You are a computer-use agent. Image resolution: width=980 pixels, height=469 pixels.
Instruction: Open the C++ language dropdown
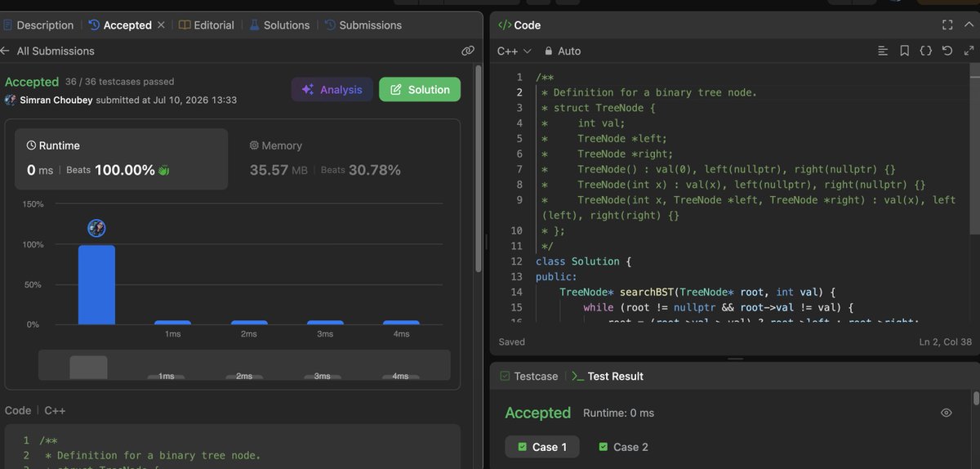tap(514, 51)
